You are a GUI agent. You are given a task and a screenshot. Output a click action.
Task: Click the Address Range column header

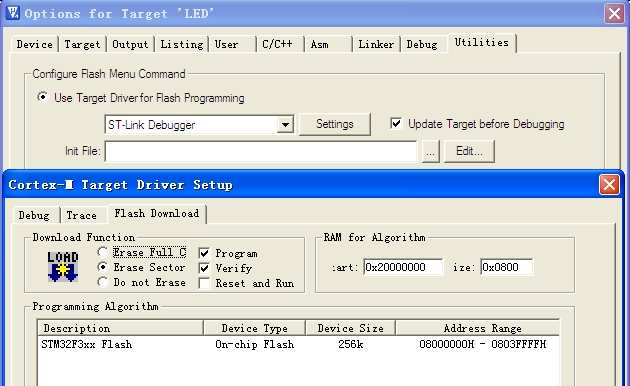(x=478, y=328)
